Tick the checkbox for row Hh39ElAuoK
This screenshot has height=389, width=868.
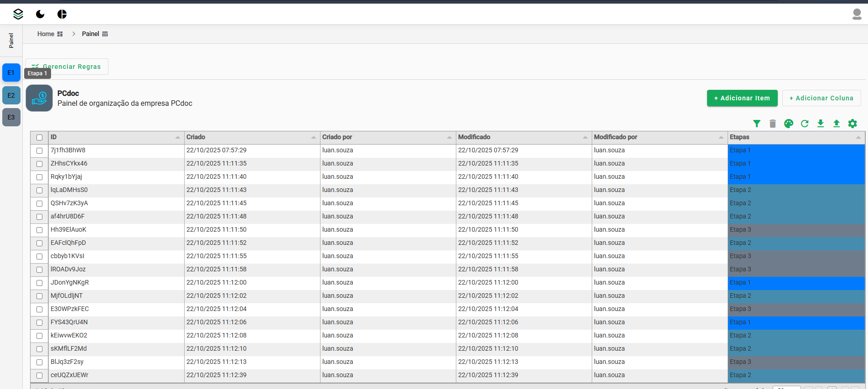pos(40,230)
